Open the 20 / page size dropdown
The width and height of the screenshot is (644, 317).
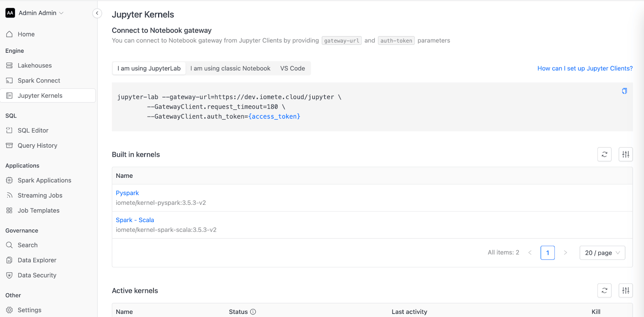[x=602, y=253]
